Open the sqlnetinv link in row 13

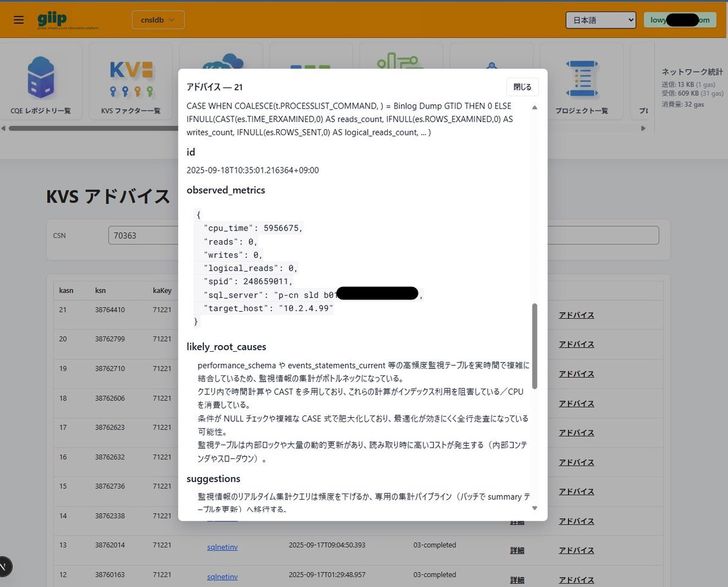[x=222, y=546]
